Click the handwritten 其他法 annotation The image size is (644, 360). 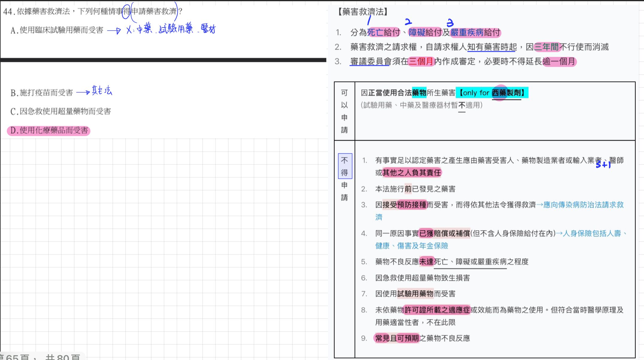[102, 90]
